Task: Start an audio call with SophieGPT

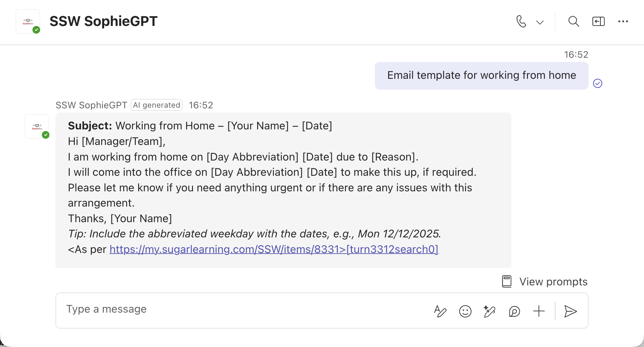Action: pyautogui.click(x=521, y=22)
